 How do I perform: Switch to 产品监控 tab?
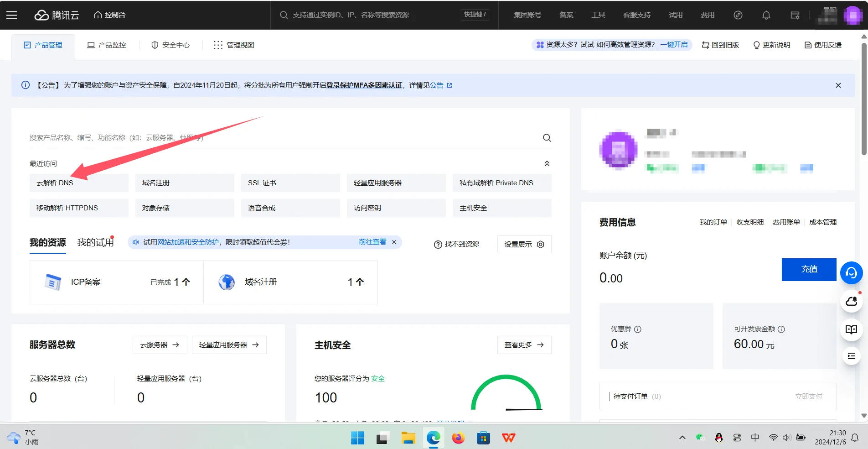(x=107, y=45)
